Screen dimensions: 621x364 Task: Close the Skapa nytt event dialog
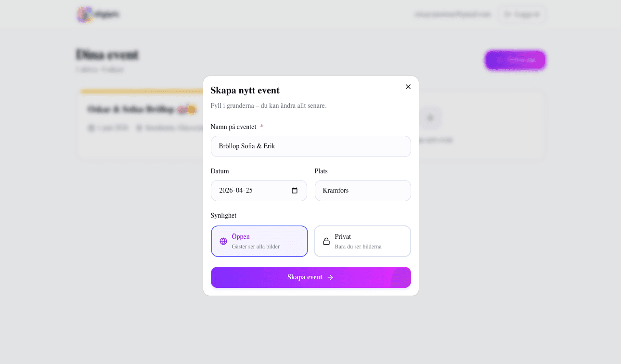click(408, 87)
